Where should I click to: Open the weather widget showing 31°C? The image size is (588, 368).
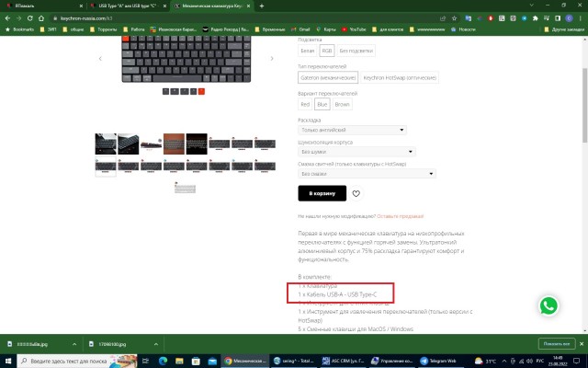[485, 361]
